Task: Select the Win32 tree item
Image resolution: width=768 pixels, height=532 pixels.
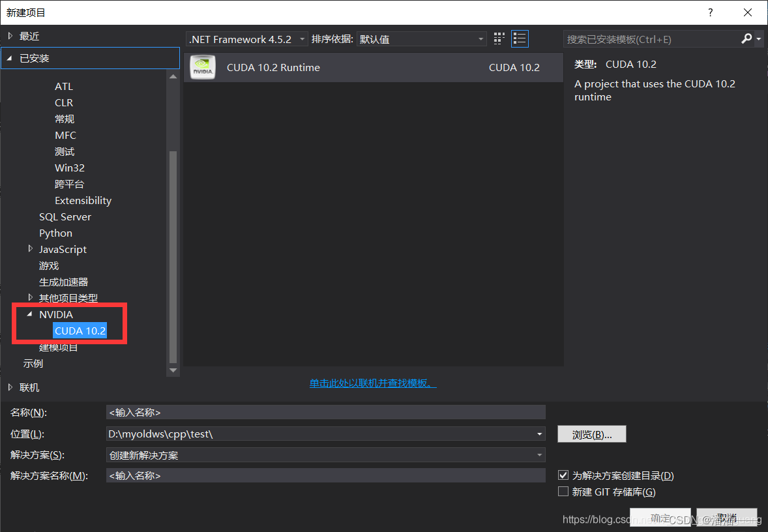Action: pyautogui.click(x=70, y=168)
